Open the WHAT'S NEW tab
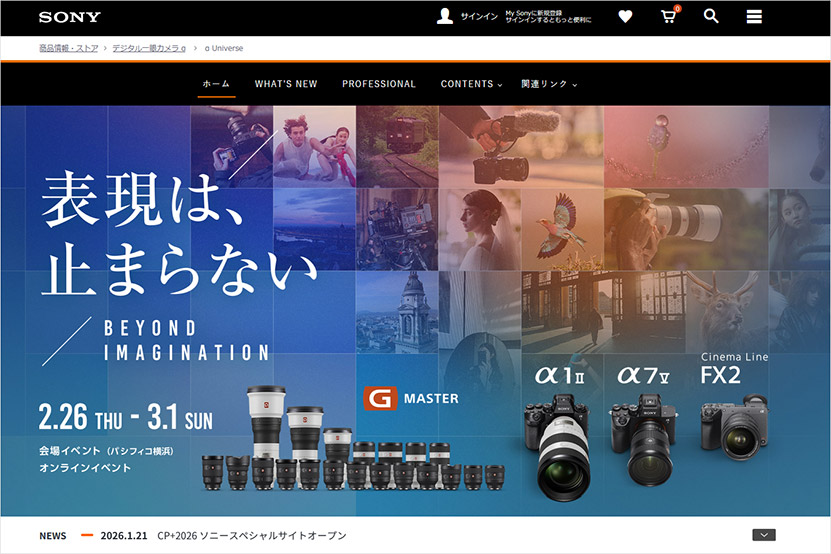The height and width of the screenshot is (554, 831). click(286, 84)
